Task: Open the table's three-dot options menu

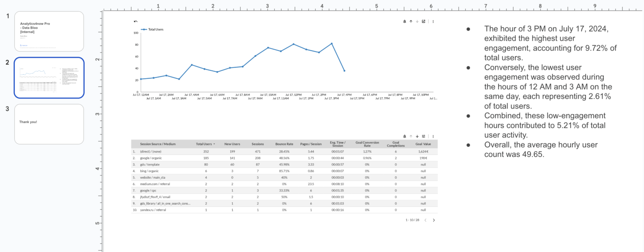Action: click(433, 136)
